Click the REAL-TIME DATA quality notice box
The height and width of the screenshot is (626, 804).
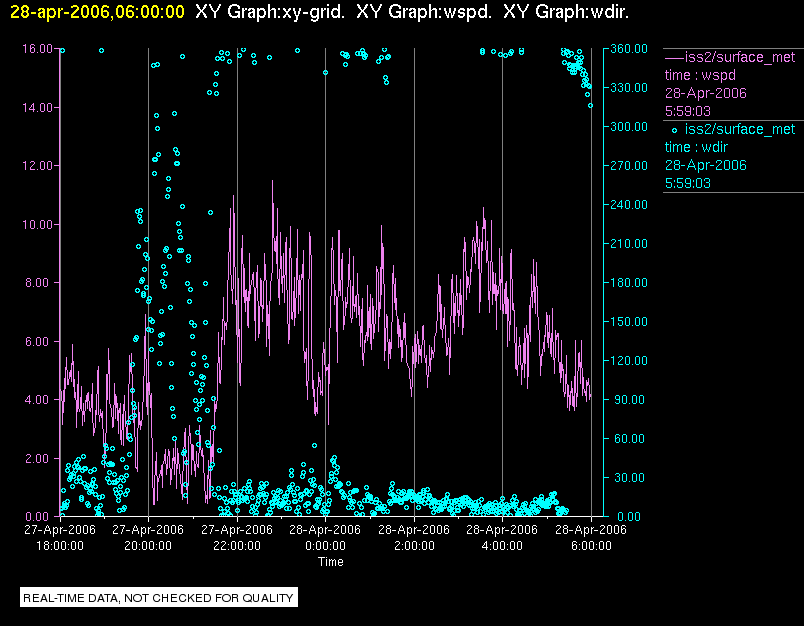[159, 598]
